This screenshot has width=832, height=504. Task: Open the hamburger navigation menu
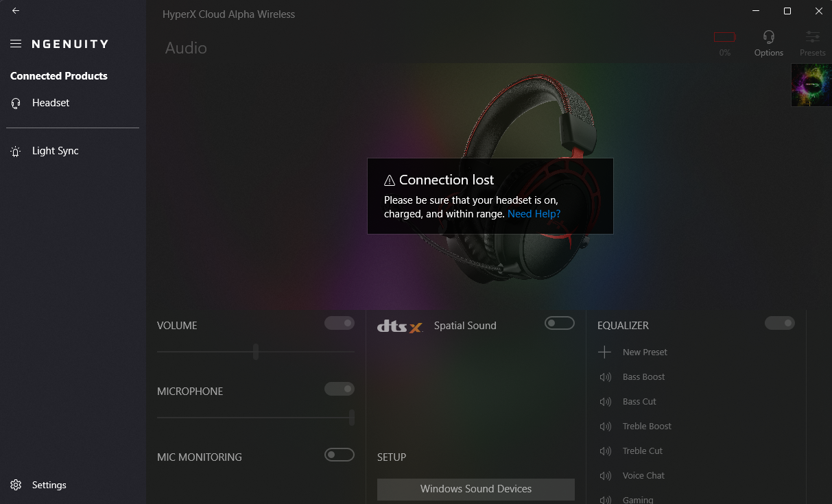pos(16,44)
